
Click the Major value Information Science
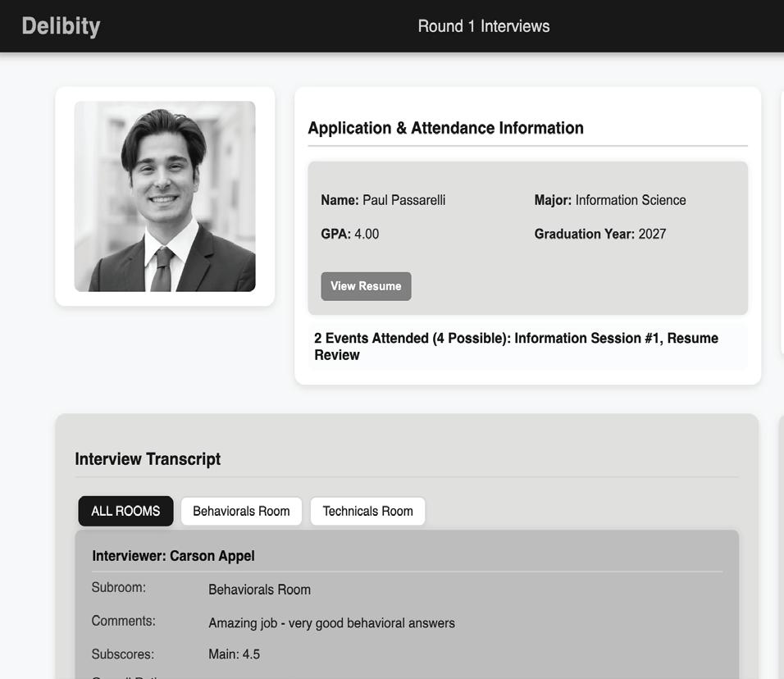pos(631,200)
